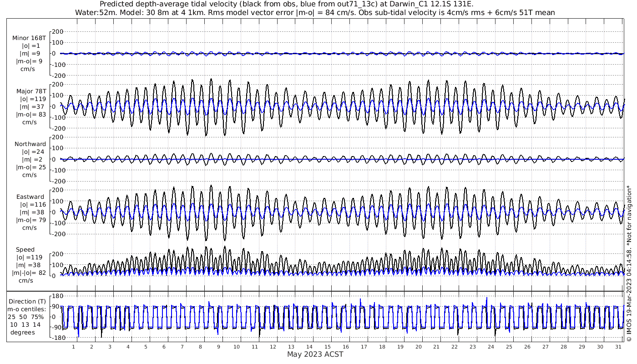The image size is (637, 364).
Task: Click the 'Minor 168T' panel label
Action: point(29,38)
